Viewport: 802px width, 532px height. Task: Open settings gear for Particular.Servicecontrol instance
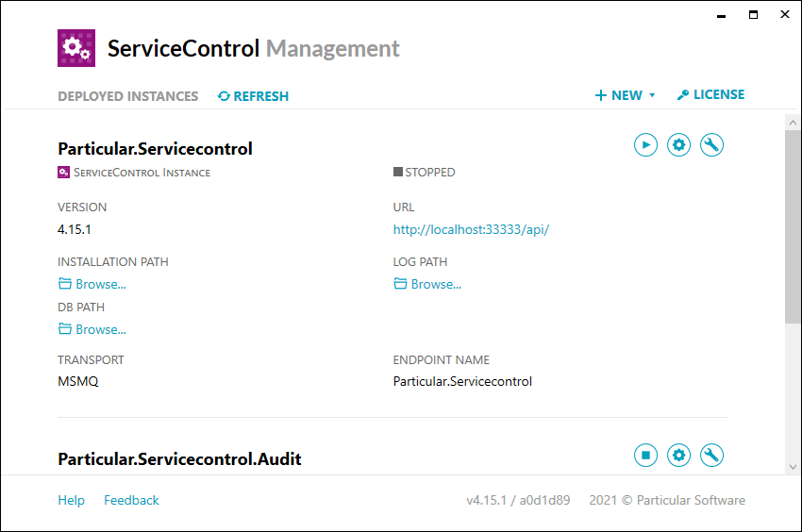[678, 144]
